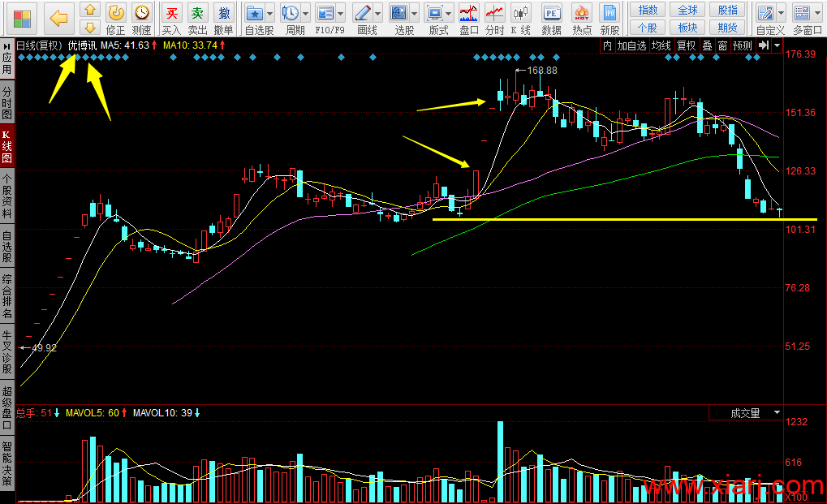This screenshot has width=827, height=504.
Task: Click the 板块 sector button
Action: point(687,28)
